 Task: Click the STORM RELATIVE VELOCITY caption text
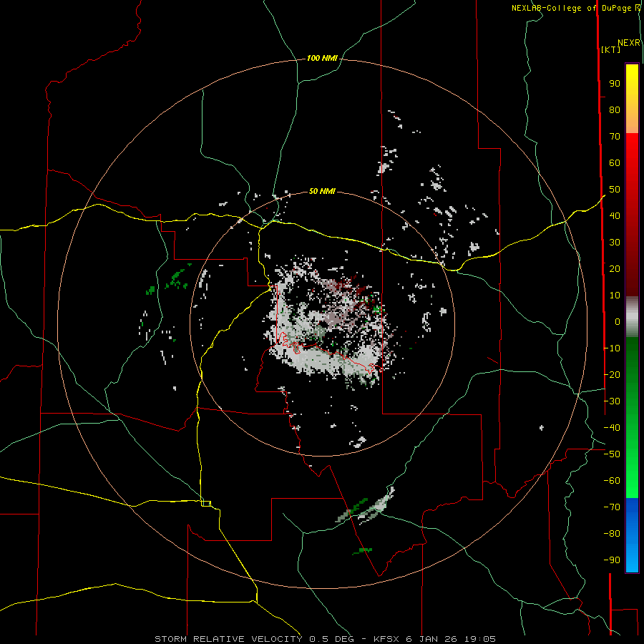[x=230, y=639]
